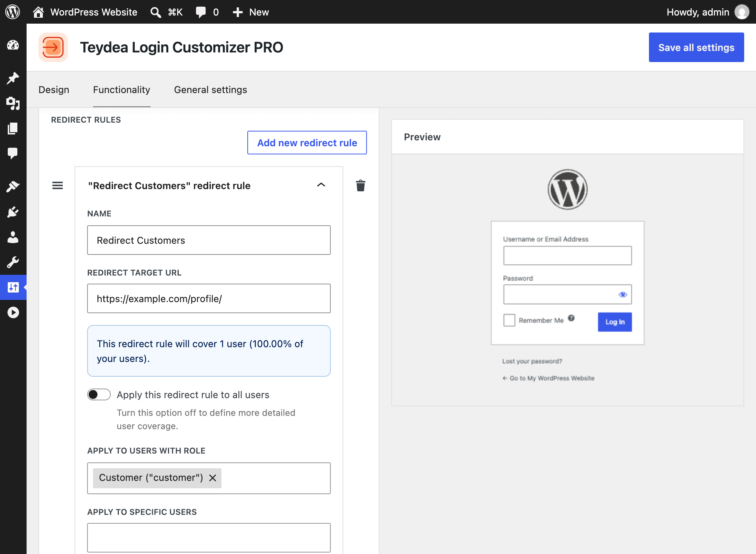Click the Remember Me help question icon
The width and height of the screenshot is (756, 554).
571,318
